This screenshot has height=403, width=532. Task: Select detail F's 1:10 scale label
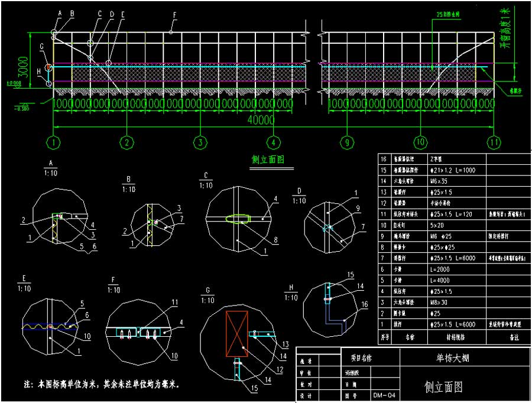[113, 290]
